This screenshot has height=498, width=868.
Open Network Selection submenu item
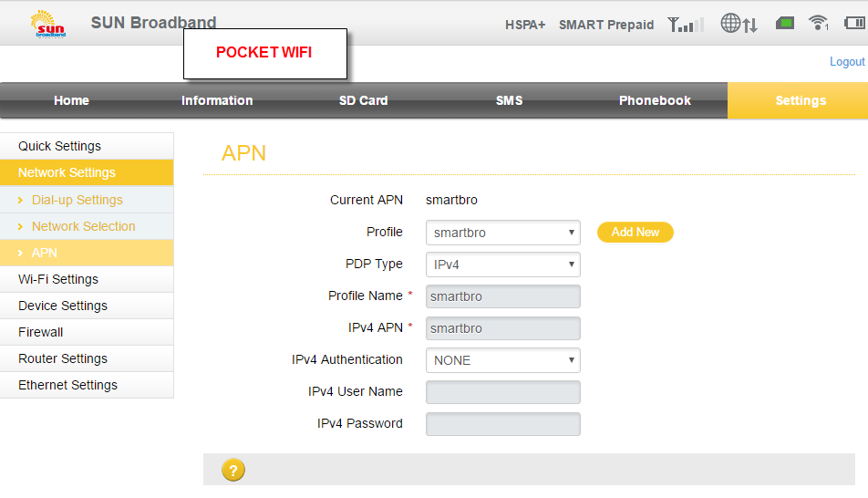[x=83, y=226]
